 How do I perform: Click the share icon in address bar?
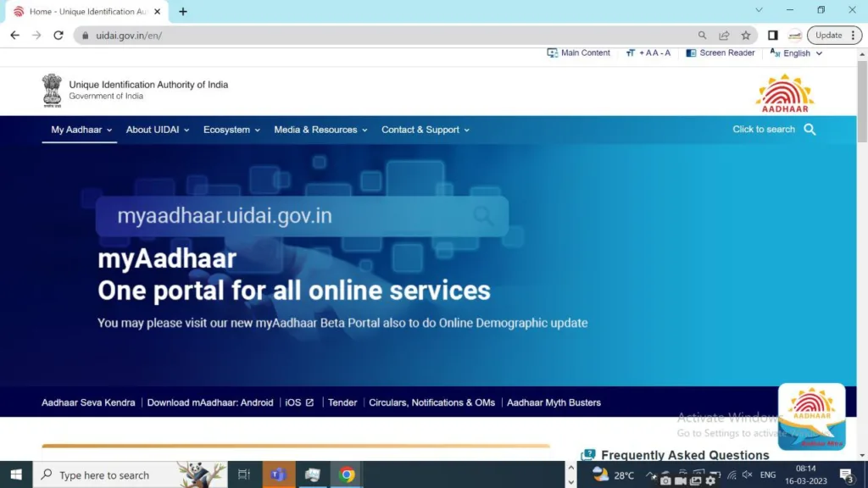click(724, 36)
